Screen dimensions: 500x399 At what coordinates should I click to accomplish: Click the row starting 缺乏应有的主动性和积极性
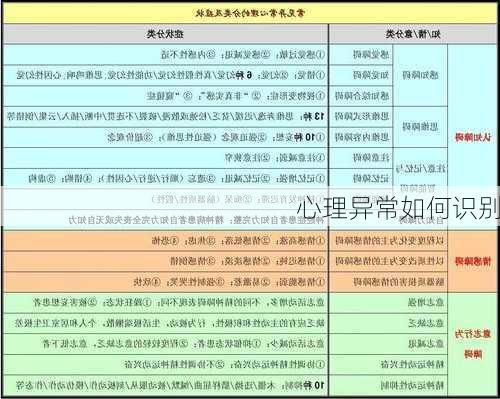click(165, 323)
